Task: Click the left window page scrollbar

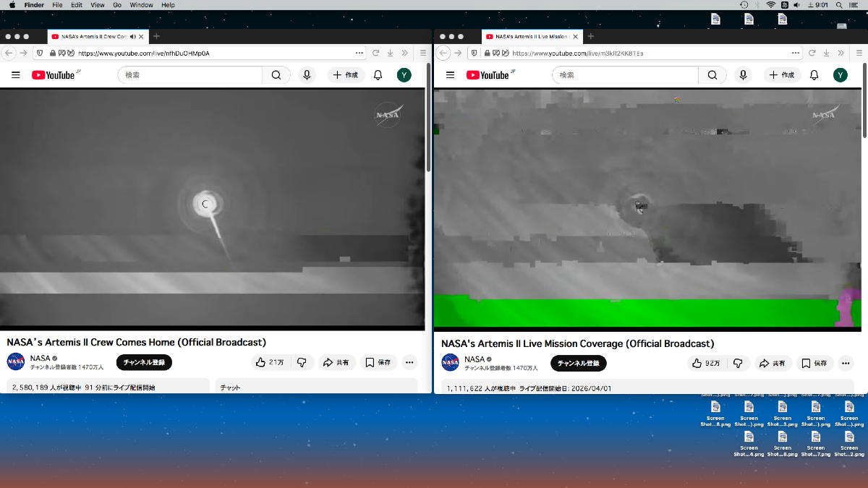Action: [x=428, y=117]
